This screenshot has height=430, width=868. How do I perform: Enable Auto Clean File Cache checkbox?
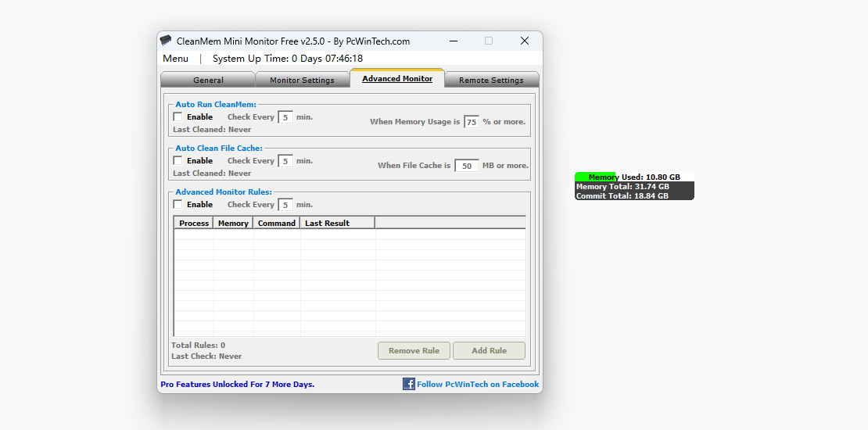click(x=178, y=161)
